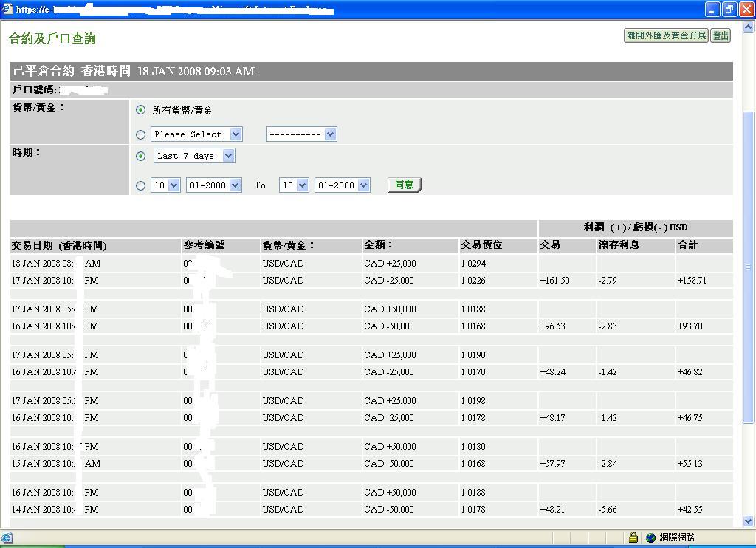Click the Internet Explorer page icon in title bar
This screenshot has width=756, height=548.
click(x=7, y=9)
